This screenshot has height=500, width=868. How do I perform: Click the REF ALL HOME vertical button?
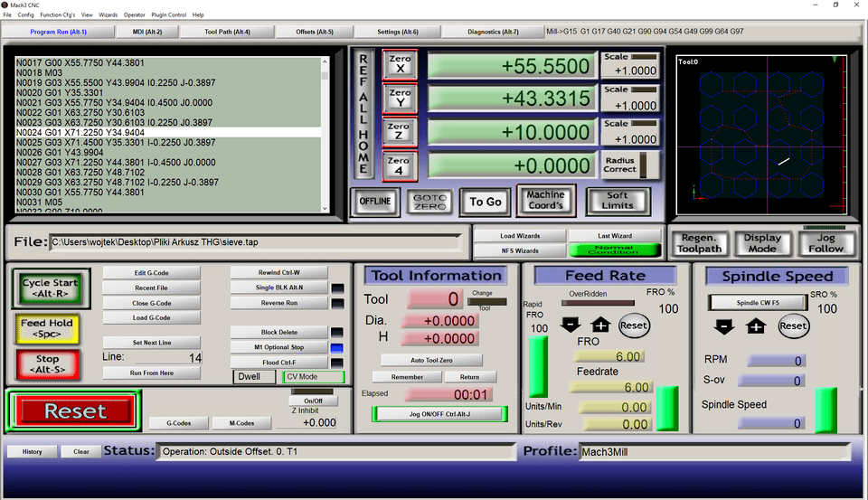pos(363,115)
